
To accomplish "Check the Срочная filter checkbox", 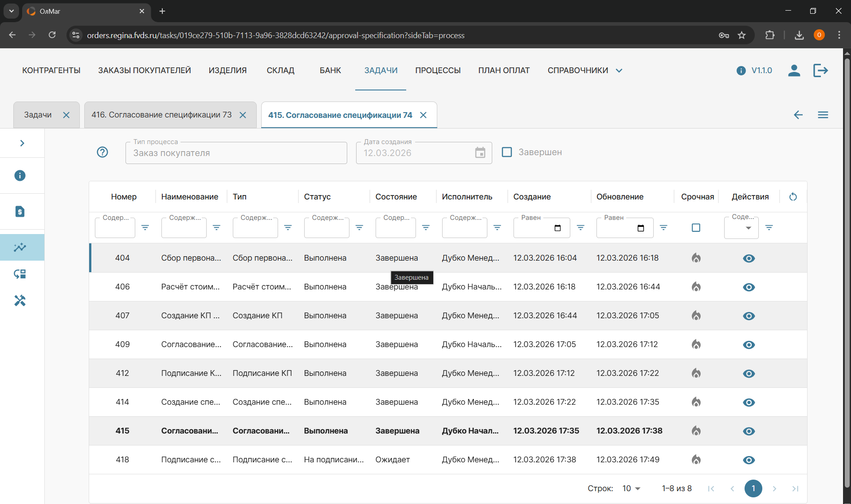I will 696,228.
